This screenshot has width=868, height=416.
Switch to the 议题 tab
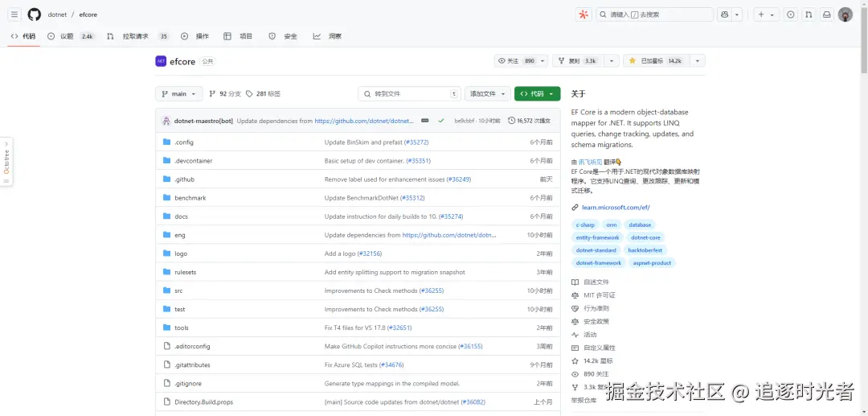click(70, 36)
